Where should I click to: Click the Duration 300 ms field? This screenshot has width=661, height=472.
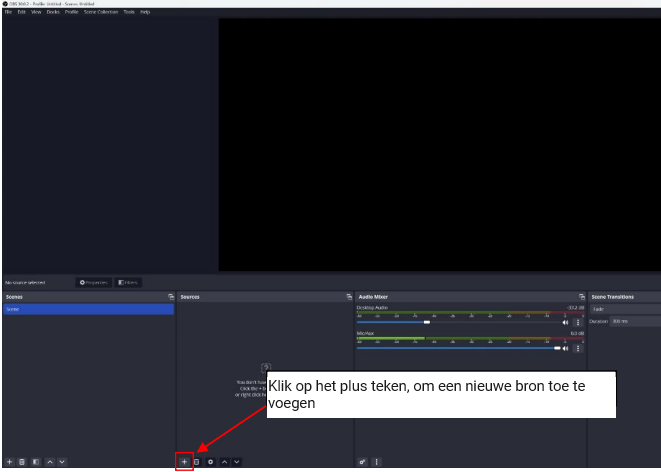click(x=635, y=321)
